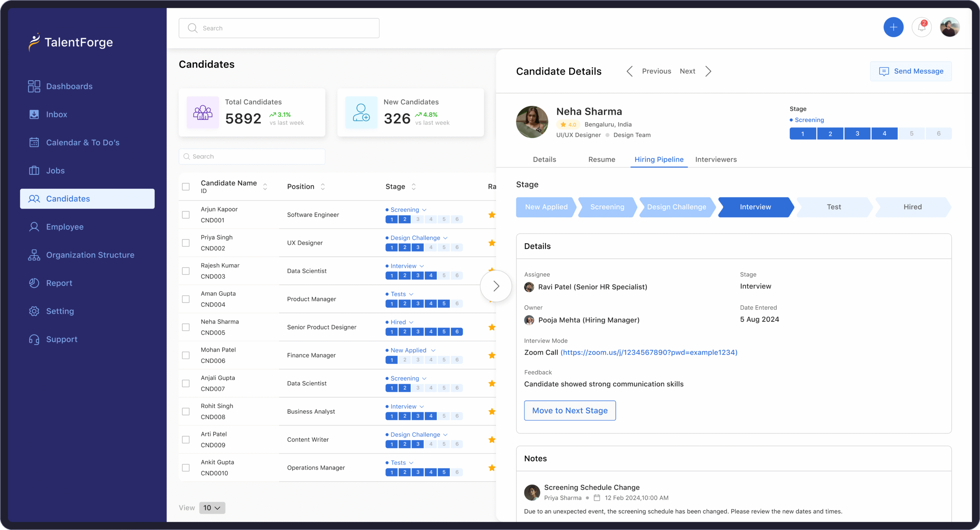The image size is (980, 530).
Task: Open the notifications bell
Action: [x=922, y=27]
